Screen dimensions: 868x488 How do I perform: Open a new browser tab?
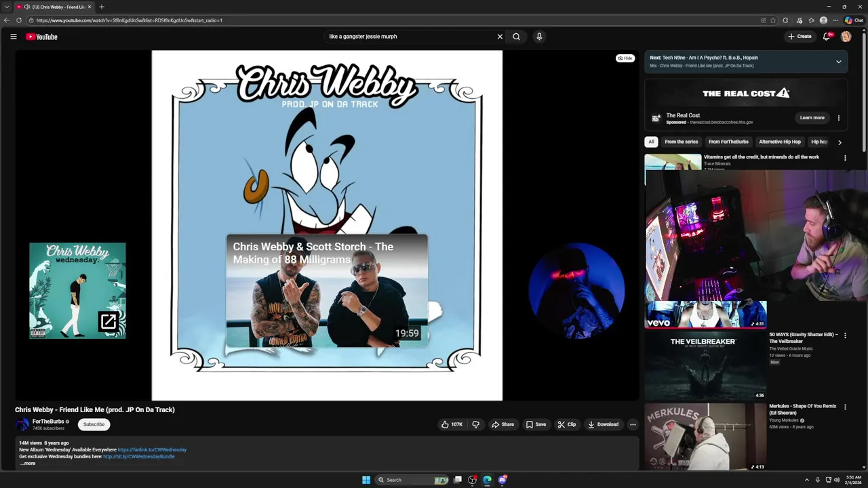(102, 7)
